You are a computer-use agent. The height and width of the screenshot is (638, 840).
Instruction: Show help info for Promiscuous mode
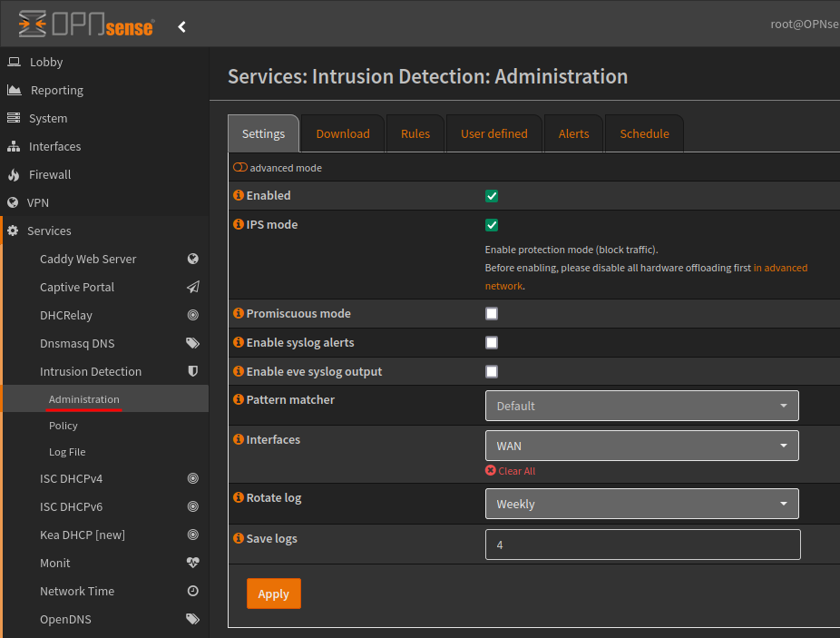coord(239,313)
